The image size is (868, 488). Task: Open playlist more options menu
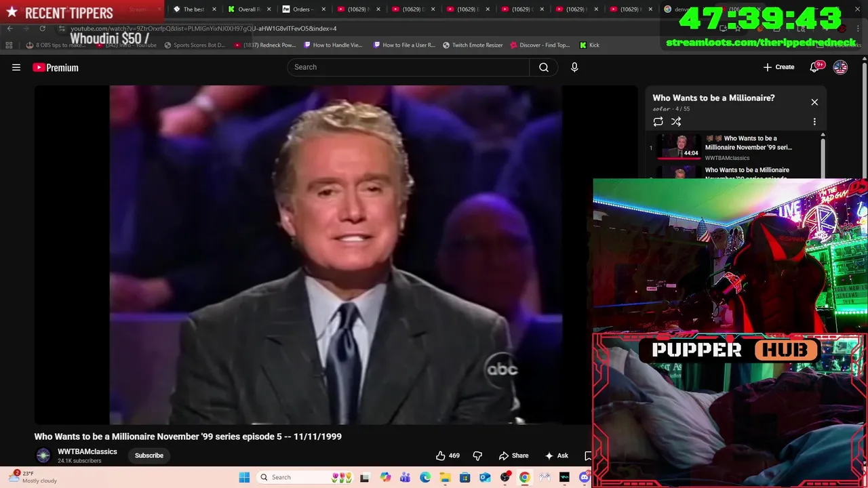coord(814,122)
